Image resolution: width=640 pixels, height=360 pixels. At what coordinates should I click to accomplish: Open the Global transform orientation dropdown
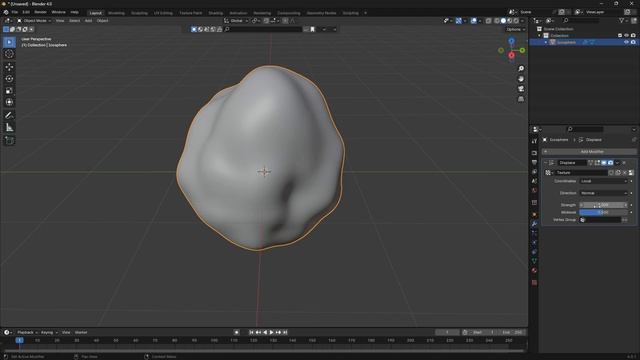[236, 21]
